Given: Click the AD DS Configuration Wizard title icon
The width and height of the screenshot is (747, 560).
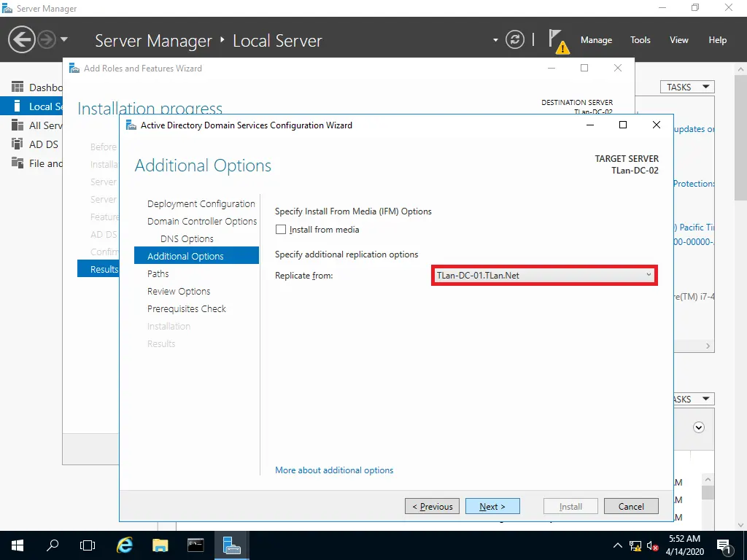Looking at the screenshot, I should click(x=131, y=125).
